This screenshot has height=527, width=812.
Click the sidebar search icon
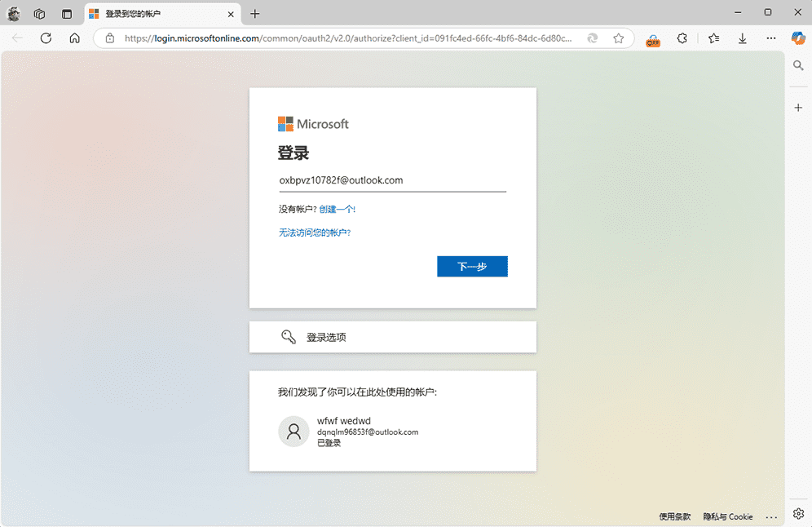[798, 65]
